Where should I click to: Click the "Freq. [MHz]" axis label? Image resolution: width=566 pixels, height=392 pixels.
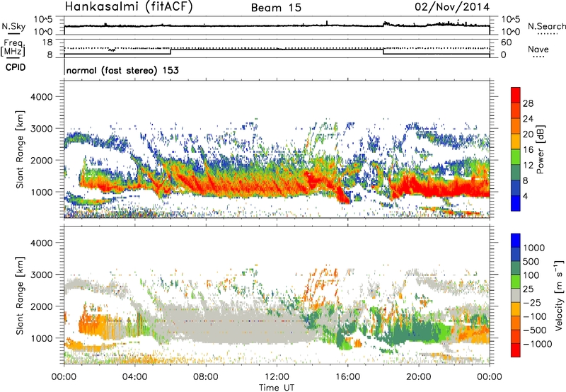coord(13,48)
